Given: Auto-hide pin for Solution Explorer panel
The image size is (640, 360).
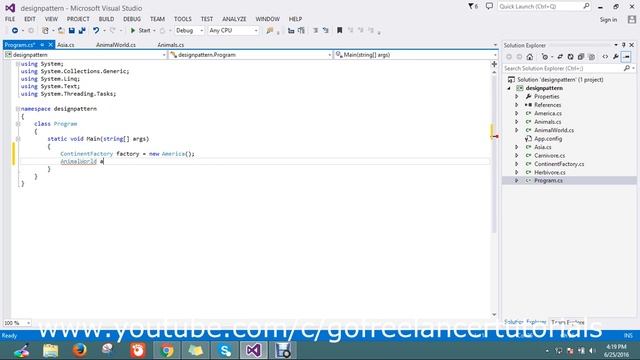Looking at the screenshot, I should point(624,45).
